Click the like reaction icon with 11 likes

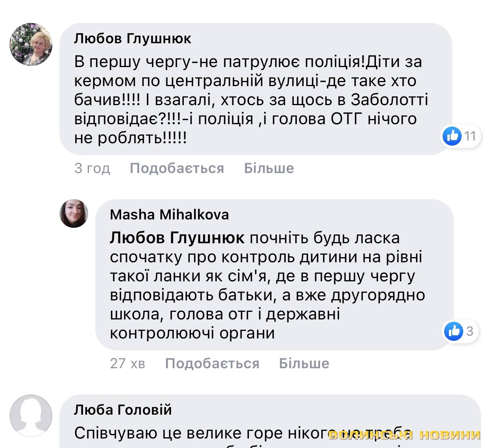pos(452,136)
